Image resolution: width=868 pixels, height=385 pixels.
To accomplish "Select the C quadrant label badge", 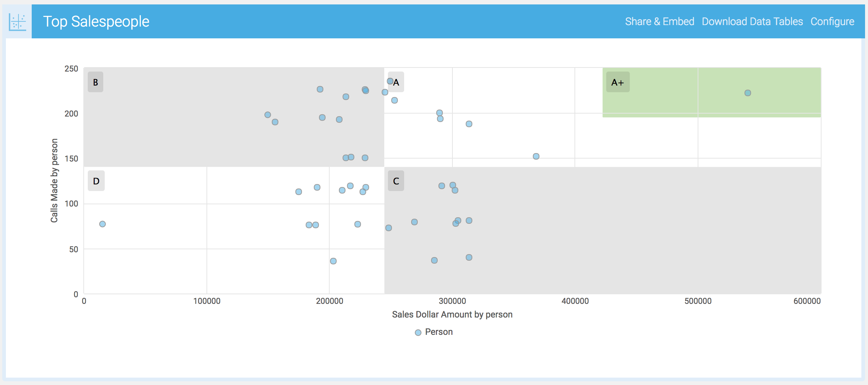I will click(x=396, y=181).
